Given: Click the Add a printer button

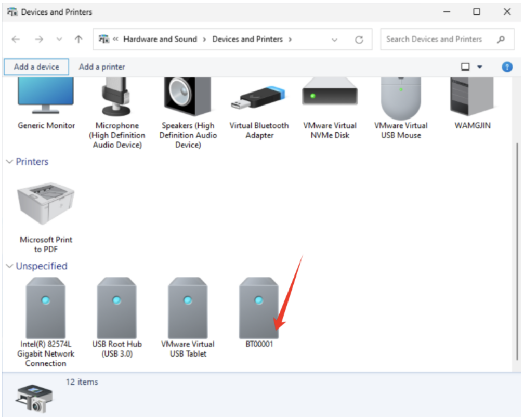Looking at the screenshot, I should pos(102,67).
